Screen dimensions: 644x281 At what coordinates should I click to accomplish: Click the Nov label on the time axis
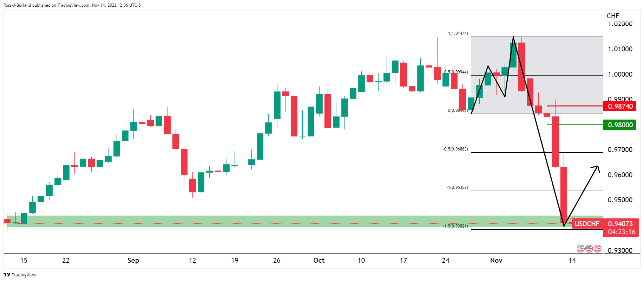pyautogui.click(x=496, y=260)
